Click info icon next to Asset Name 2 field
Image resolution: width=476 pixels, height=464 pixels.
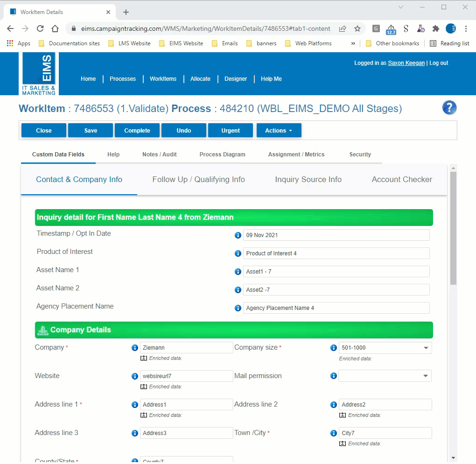[238, 290]
